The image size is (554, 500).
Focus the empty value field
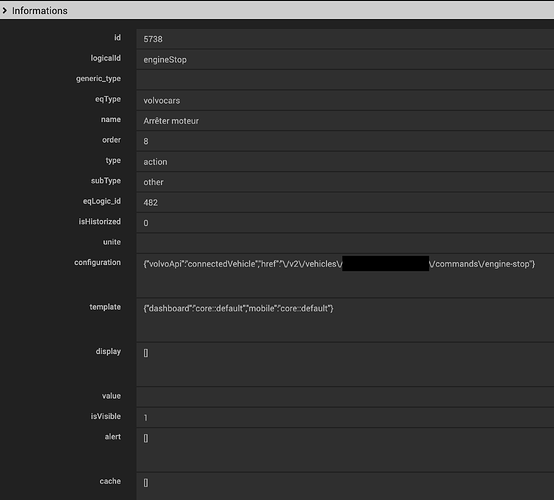345,397
